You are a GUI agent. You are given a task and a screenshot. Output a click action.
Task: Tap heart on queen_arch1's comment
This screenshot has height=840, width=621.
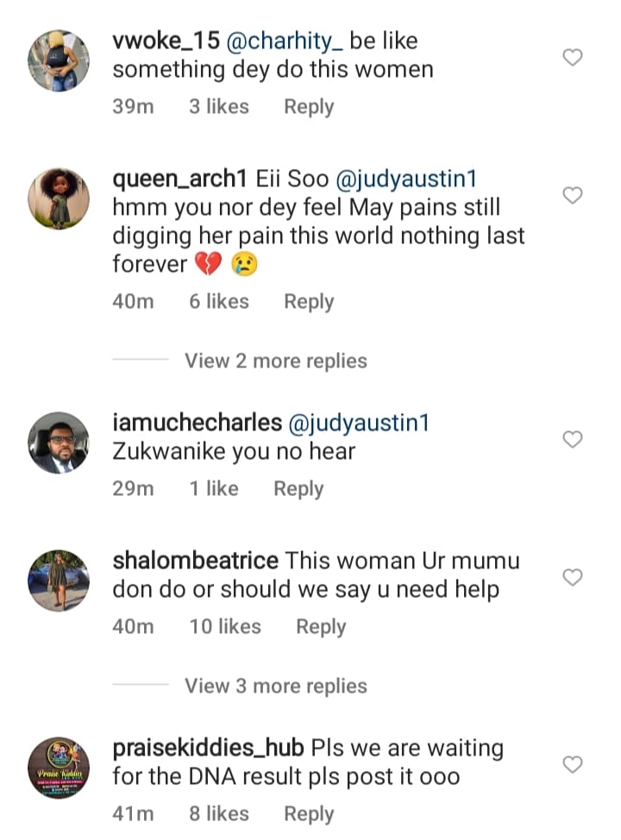[573, 196]
